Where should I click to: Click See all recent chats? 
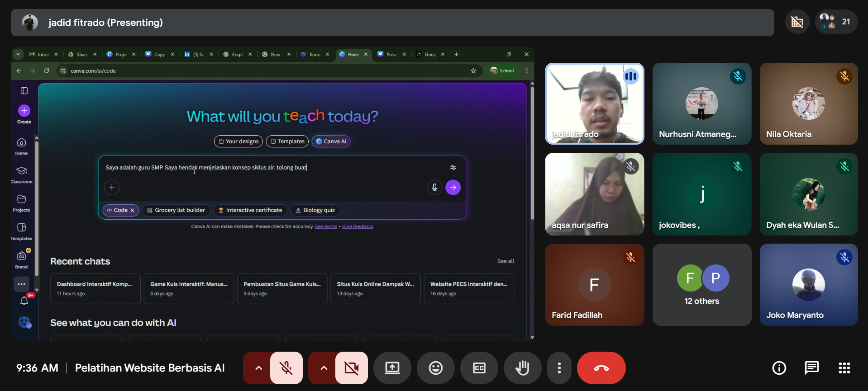506,261
